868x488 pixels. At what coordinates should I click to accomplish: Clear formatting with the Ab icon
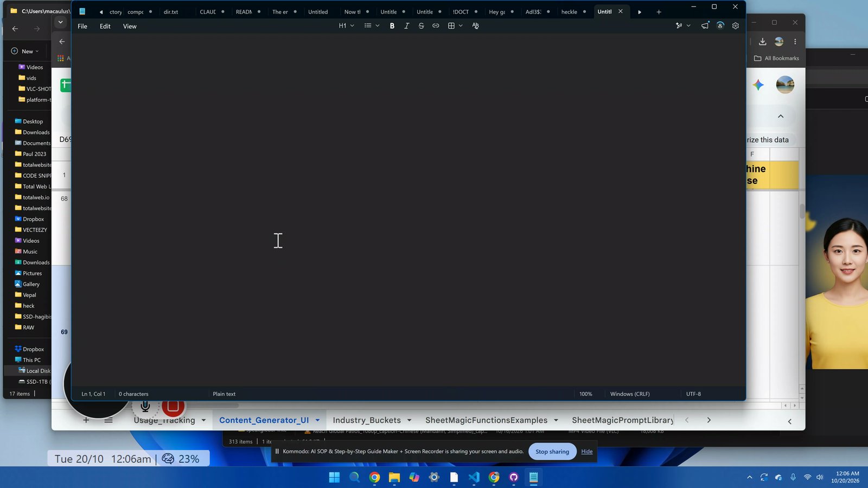click(476, 26)
